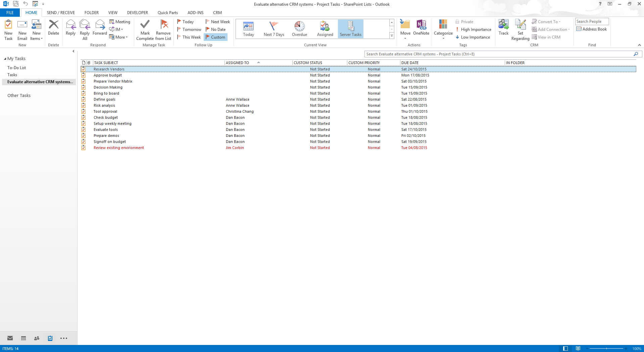Click in Search People field
Image resolution: width=644 pixels, height=352 pixels.
(x=592, y=21)
